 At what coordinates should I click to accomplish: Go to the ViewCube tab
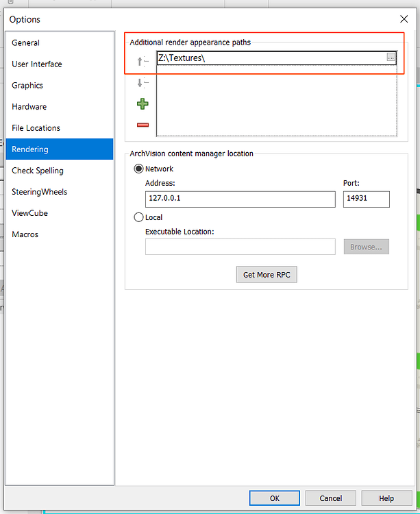click(x=60, y=213)
